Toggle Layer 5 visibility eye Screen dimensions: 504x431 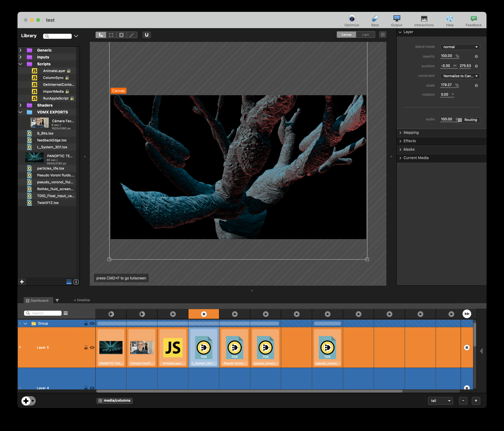click(92, 348)
